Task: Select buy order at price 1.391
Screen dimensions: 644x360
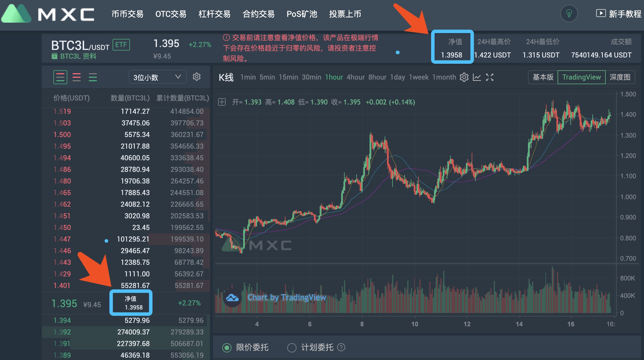Action: click(126, 344)
